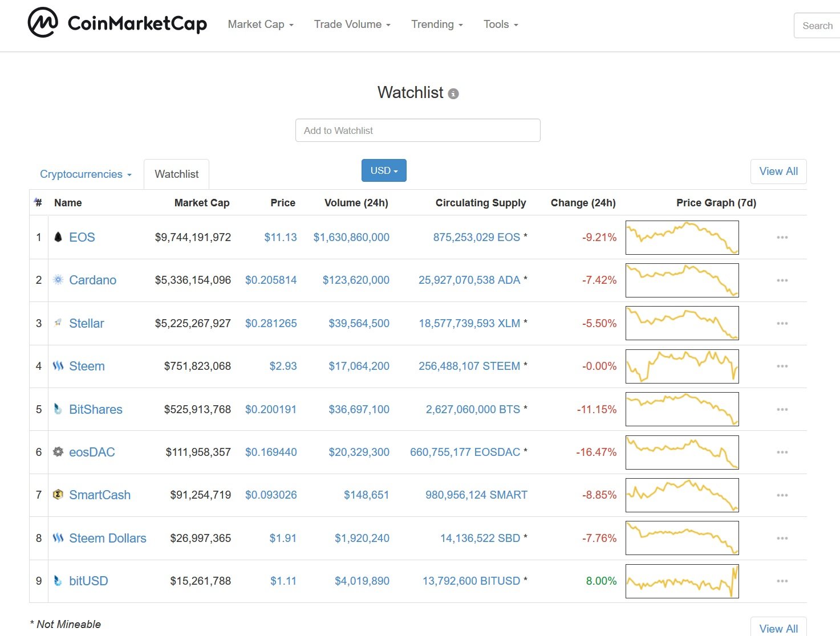The image size is (840, 636).
Task: Open the eosDAC coin link
Action: point(92,452)
